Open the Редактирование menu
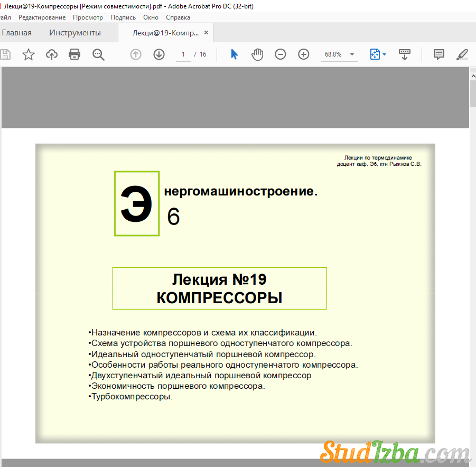Screen dimensions: 476x467 42,17
